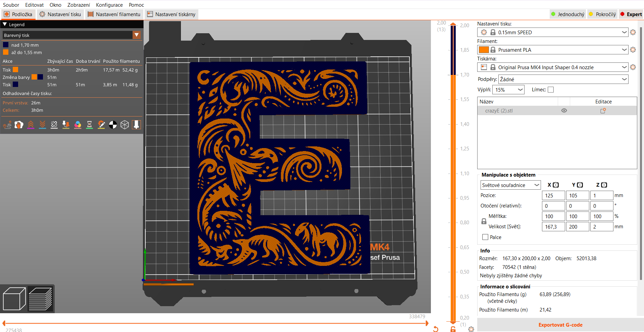Toggle the Retractions up-arrows icon

pyautogui.click(x=31, y=125)
